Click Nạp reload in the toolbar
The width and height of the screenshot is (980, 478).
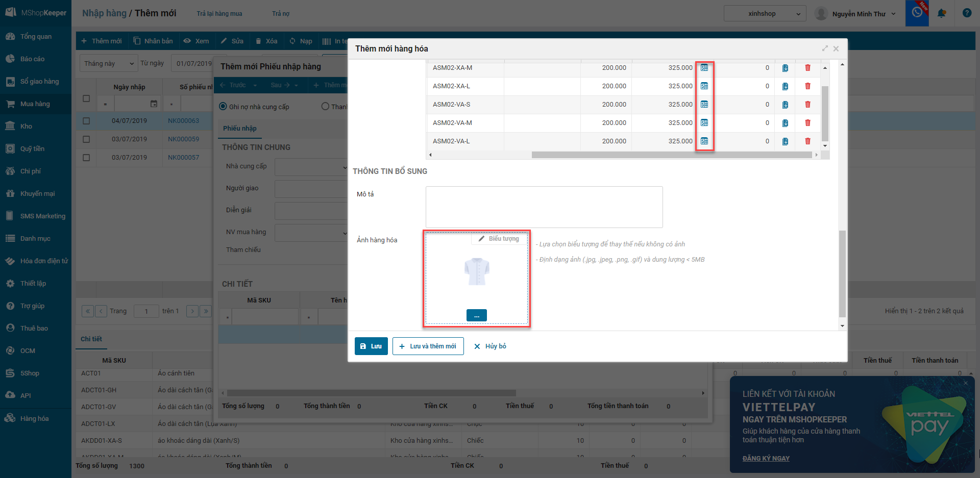[301, 41]
